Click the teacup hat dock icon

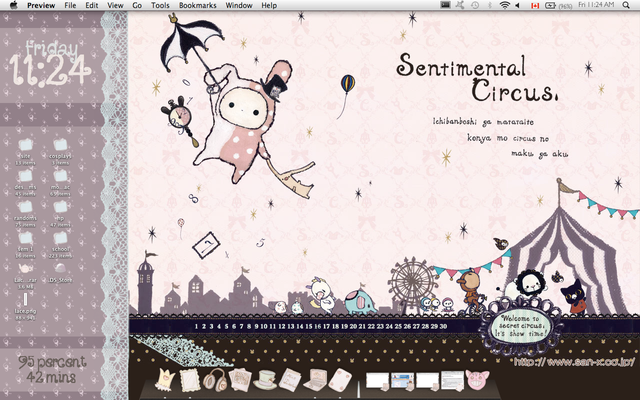pyautogui.click(x=266, y=380)
